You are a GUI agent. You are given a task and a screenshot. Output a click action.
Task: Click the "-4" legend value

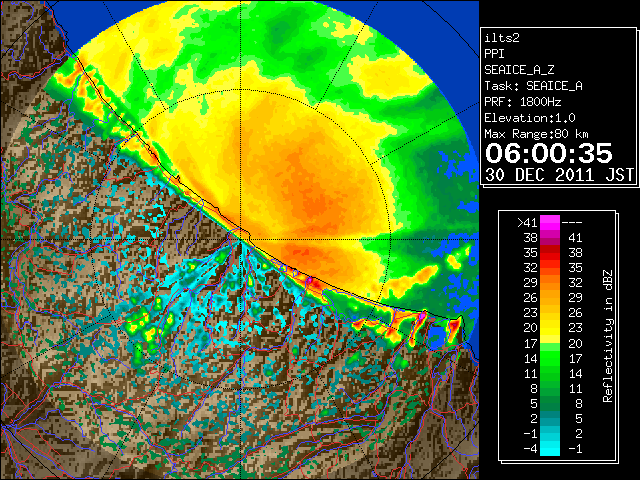point(531,449)
